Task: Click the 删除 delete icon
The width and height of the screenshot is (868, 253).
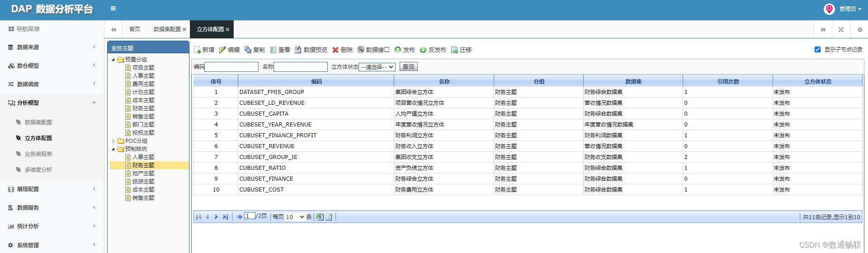Action: (x=335, y=50)
